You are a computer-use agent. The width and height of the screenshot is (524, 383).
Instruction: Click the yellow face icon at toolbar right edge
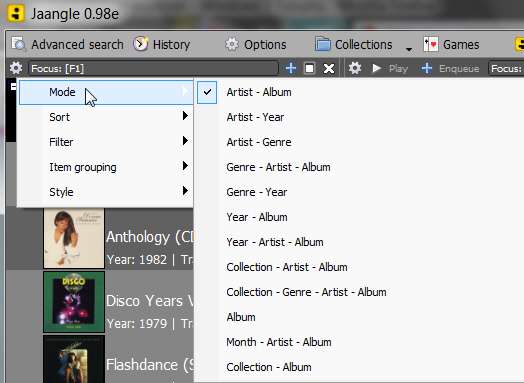pos(519,44)
